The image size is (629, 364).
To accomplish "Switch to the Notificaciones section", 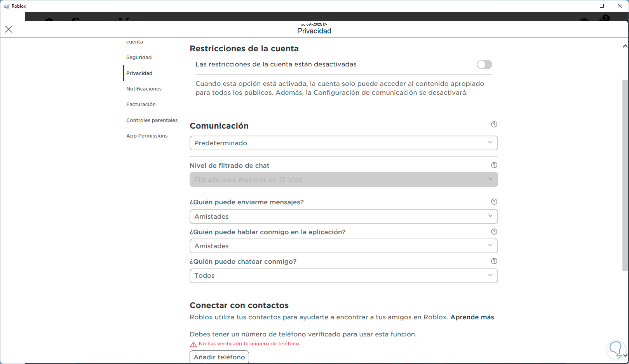I will (144, 89).
